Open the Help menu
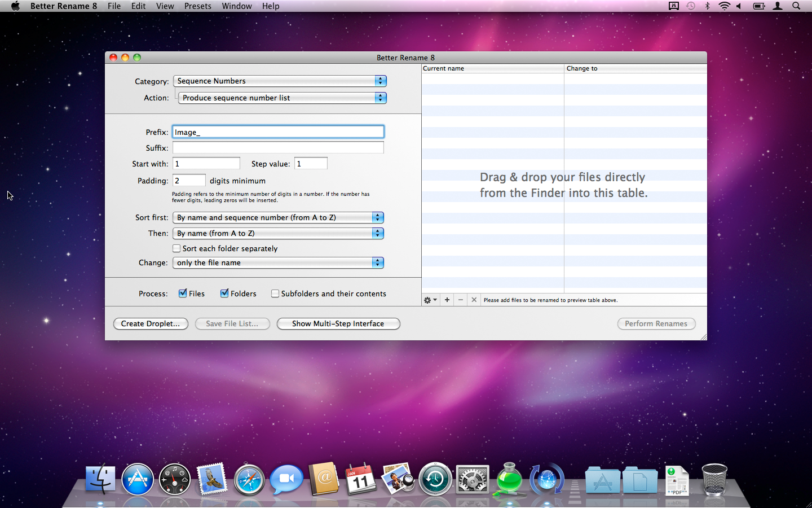The height and width of the screenshot is (508, 812). [271, 6]
